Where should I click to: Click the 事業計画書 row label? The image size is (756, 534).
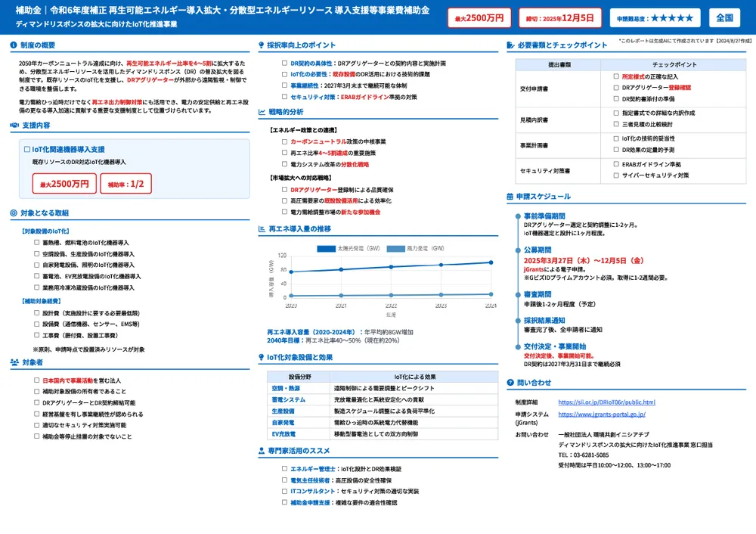point(534,145)
